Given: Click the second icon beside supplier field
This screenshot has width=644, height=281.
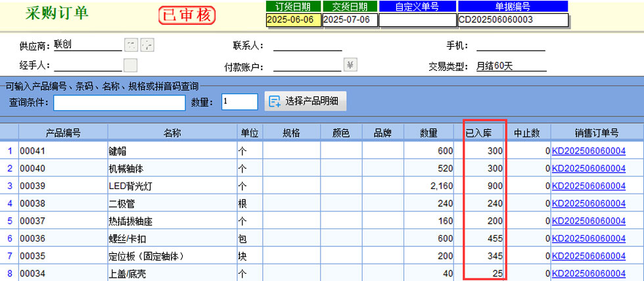Looking at the screenshot, I should tap(147, 45).
